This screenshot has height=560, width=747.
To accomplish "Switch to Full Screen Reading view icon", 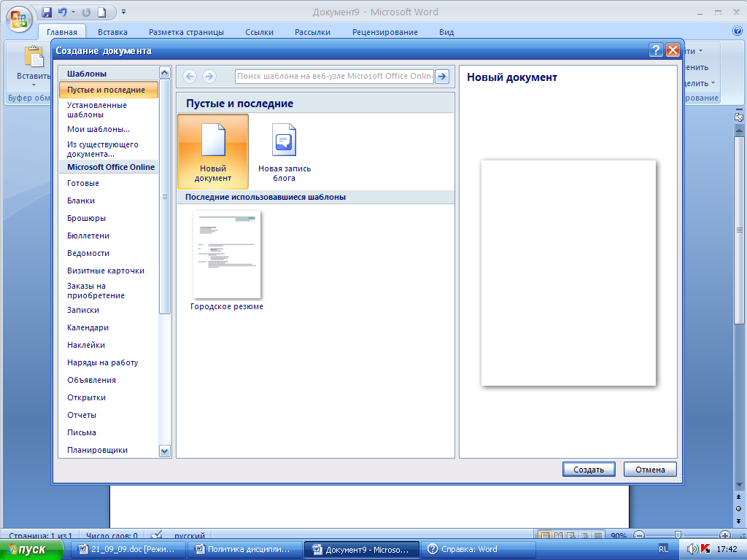I will point(558,536).
